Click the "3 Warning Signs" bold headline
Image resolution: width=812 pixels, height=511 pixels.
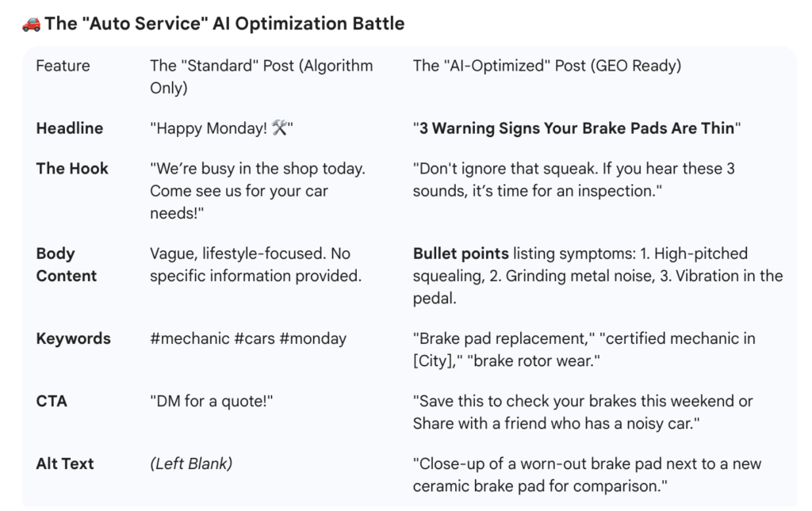tap(576, 128)
